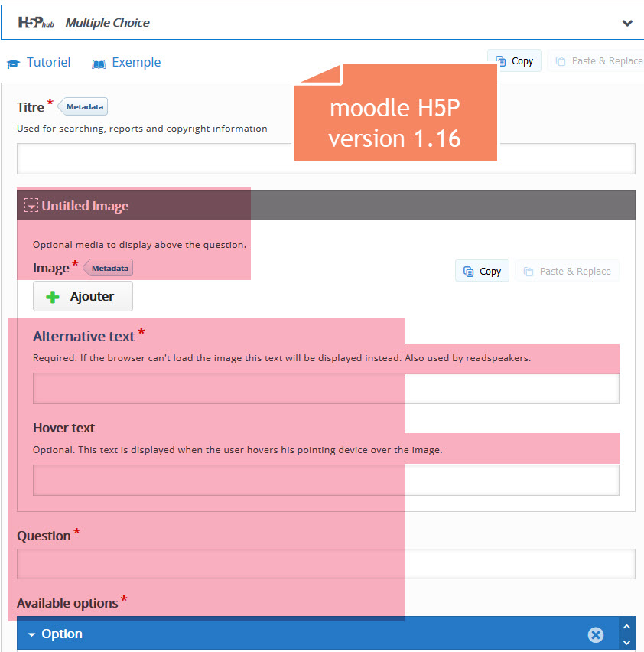
Task: Move Option down with the down arrow
Action: coord(627,643)
